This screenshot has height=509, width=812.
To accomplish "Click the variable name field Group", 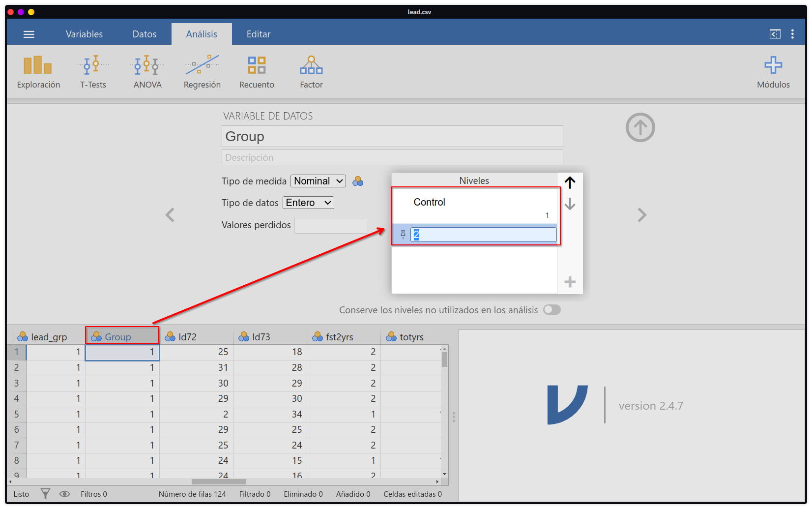I will (392, 136).
